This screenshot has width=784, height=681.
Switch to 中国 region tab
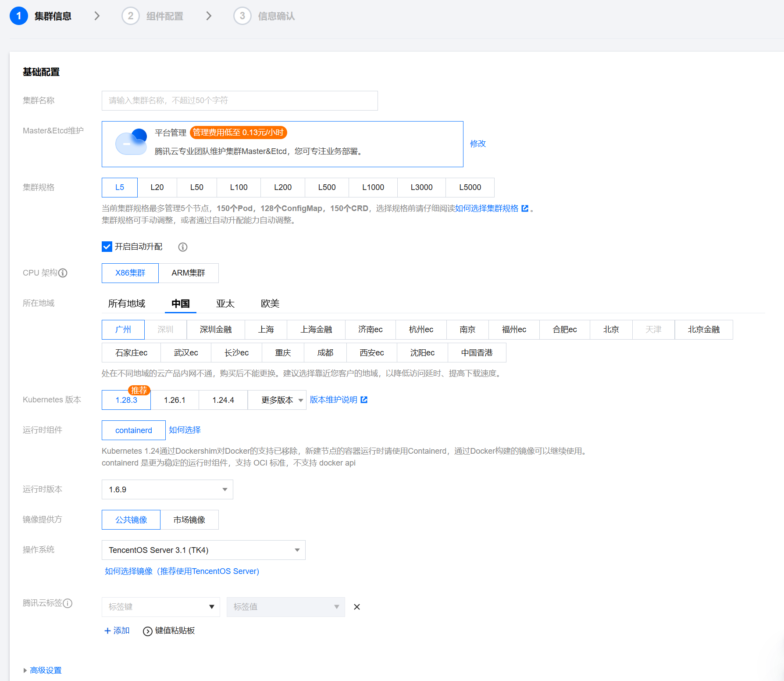181,304
